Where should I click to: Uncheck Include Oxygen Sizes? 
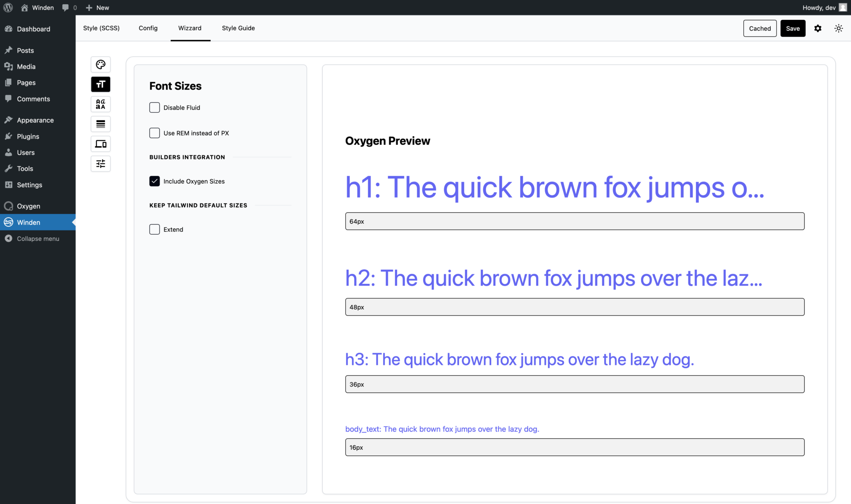[x=155, y=181]
